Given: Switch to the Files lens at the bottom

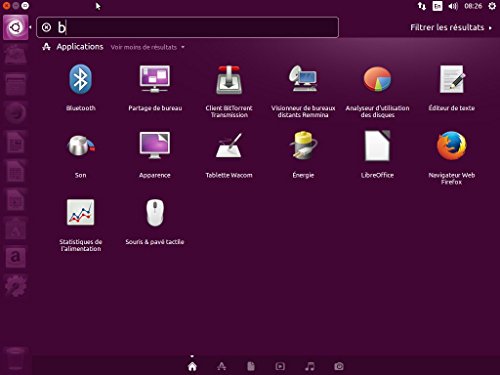Looking at the screenshot, I should (251, 366).
